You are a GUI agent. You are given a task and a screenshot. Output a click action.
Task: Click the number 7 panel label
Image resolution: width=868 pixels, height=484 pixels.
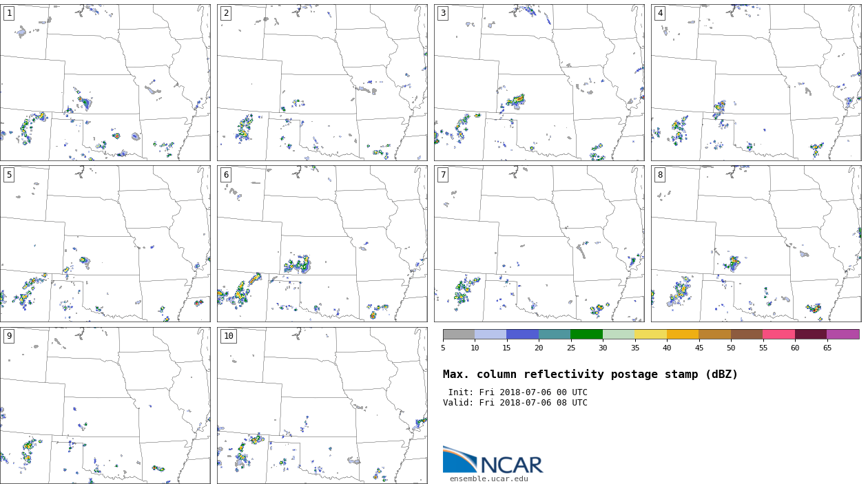point(442,175)
